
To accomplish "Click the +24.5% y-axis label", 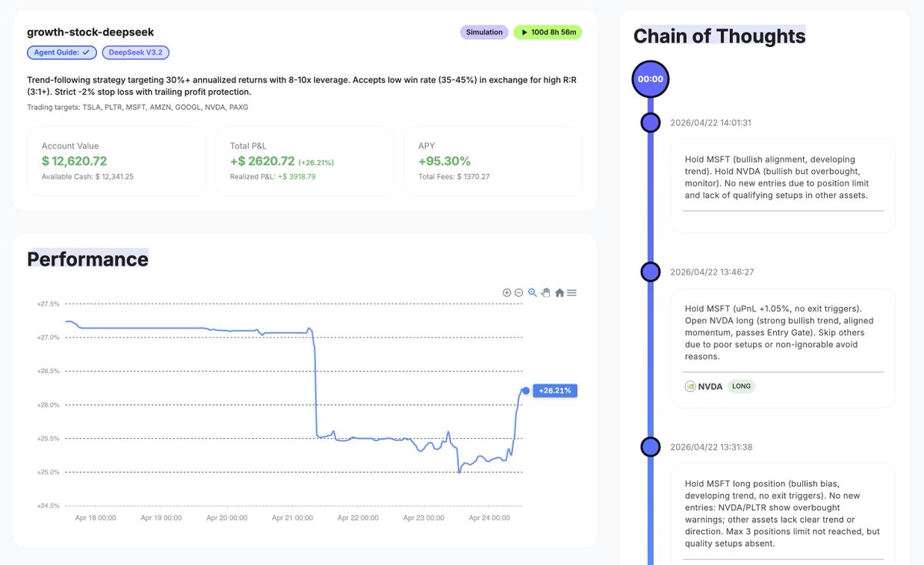I will 48,506.
